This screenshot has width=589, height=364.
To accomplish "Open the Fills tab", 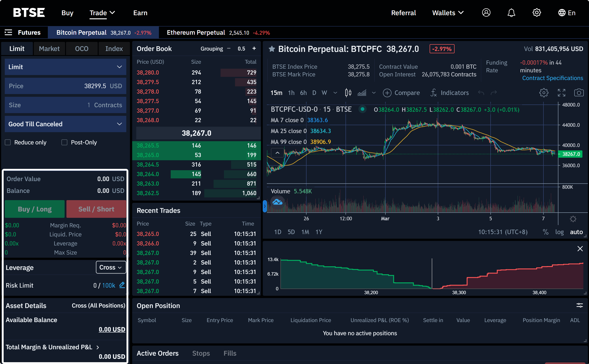I will [230, 353].
